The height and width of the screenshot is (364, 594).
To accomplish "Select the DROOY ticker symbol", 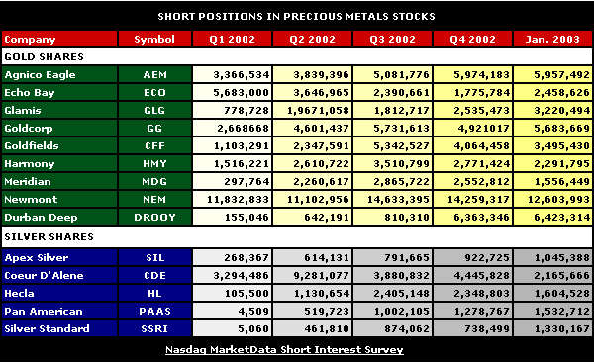I will (155, 217).
